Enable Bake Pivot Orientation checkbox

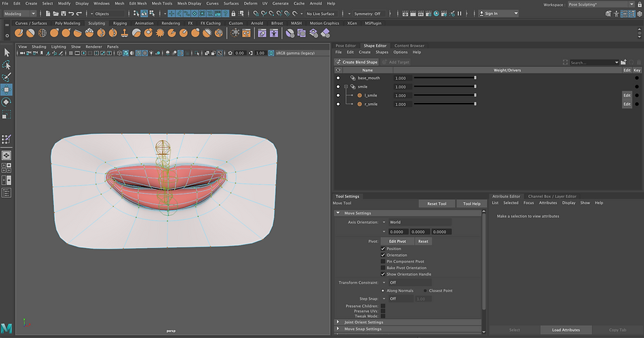383,268
